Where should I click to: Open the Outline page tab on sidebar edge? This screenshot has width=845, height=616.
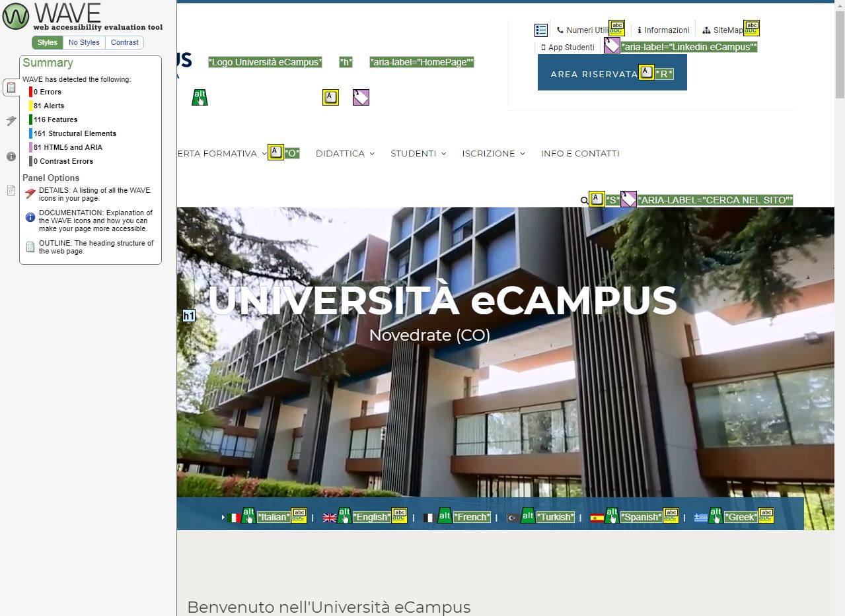11,190
